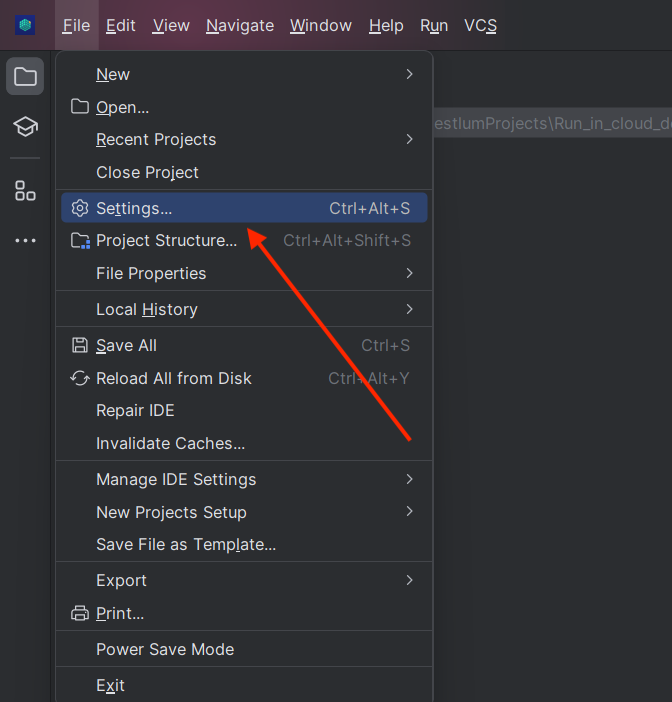Click the printer icon next to Print
Image resolution: width=672 pixels, height=702 pixels.
80,613
